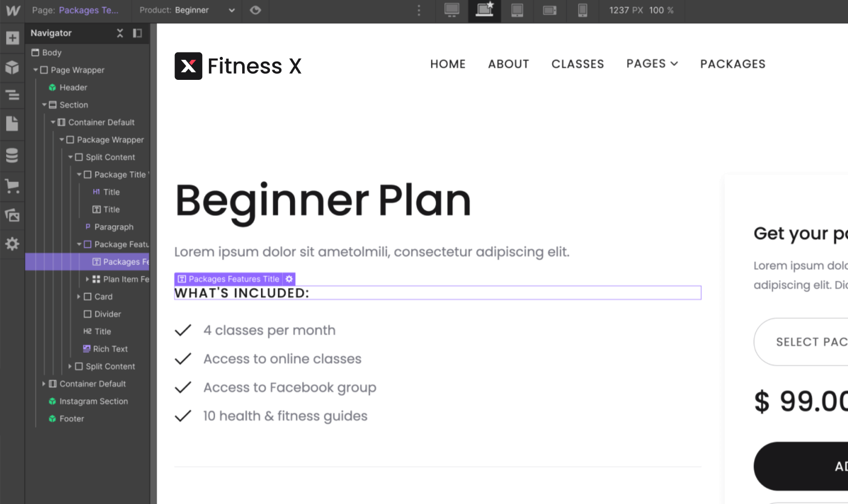This screenshot has height=504, width=848.
Task: Click PACKAGES in the site navigation
Action: [732, 64]
